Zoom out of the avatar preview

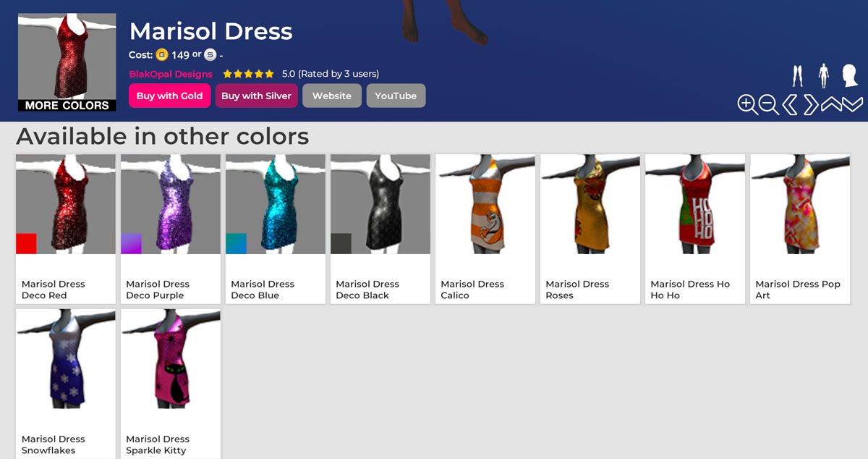[768, 105]
